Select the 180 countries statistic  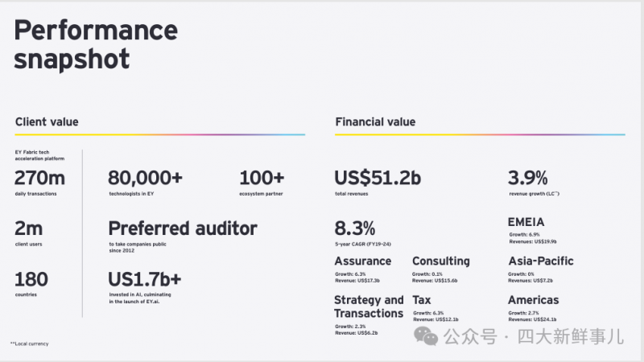pos(31,279)
